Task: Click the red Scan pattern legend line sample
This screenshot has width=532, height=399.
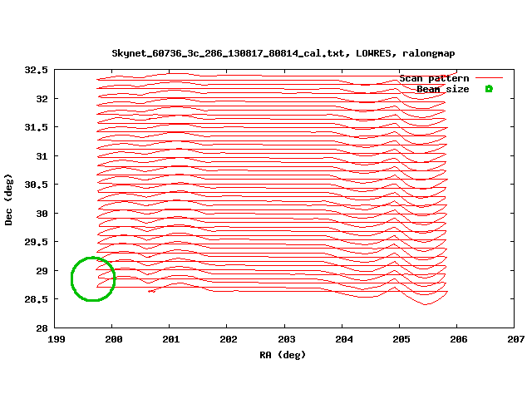Action: coord(489,78)
